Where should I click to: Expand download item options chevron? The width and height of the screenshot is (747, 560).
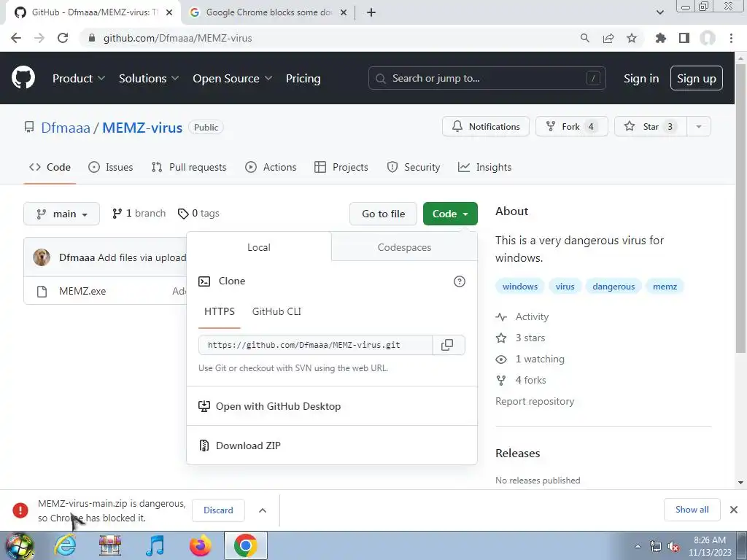(x=263, y=510)
